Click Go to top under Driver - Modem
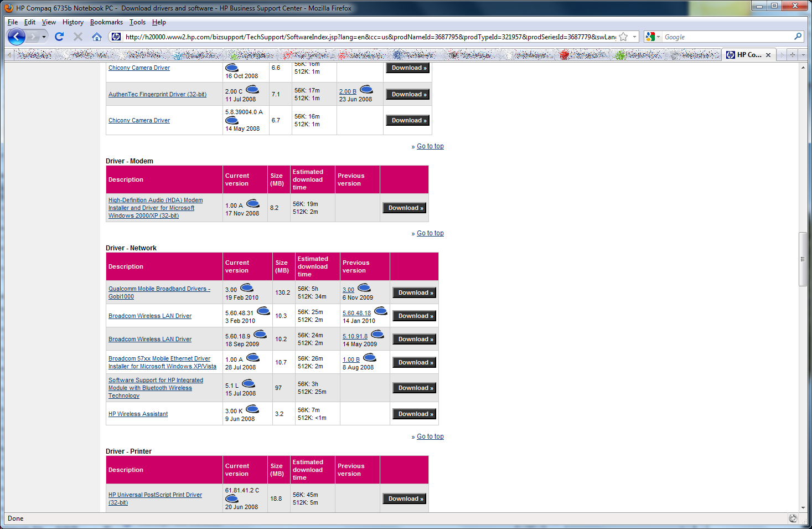Screen dimensions: 812x529 (430, 233)
